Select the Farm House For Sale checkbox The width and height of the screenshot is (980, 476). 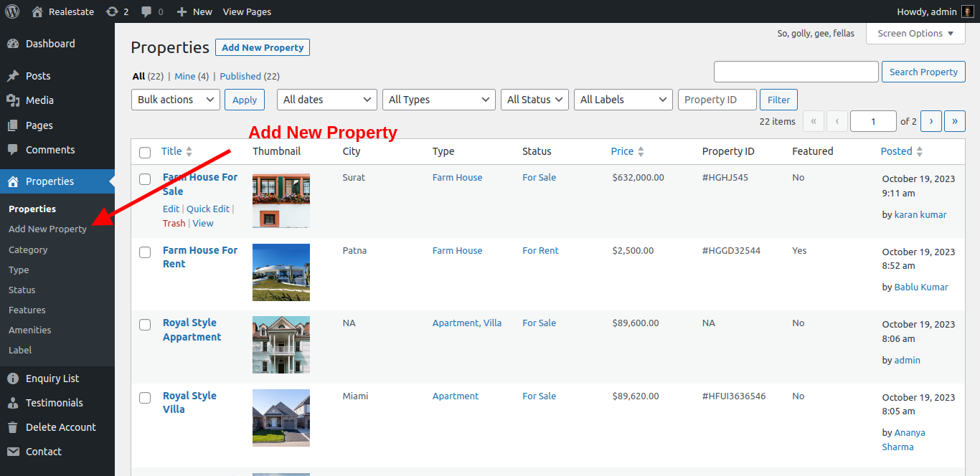click(x=145, y=179)
